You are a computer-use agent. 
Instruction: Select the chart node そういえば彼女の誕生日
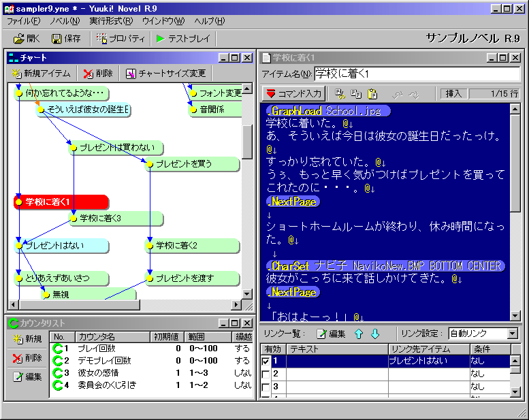coord(83,110)
